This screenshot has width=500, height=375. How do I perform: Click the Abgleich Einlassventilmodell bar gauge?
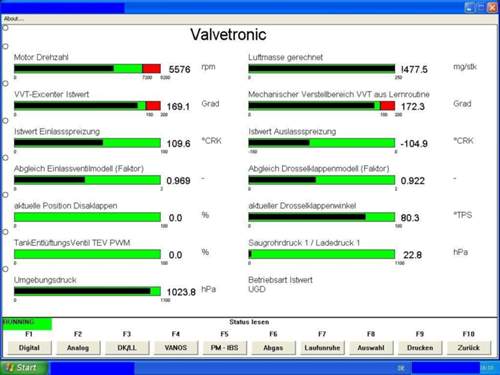point(87,180)
